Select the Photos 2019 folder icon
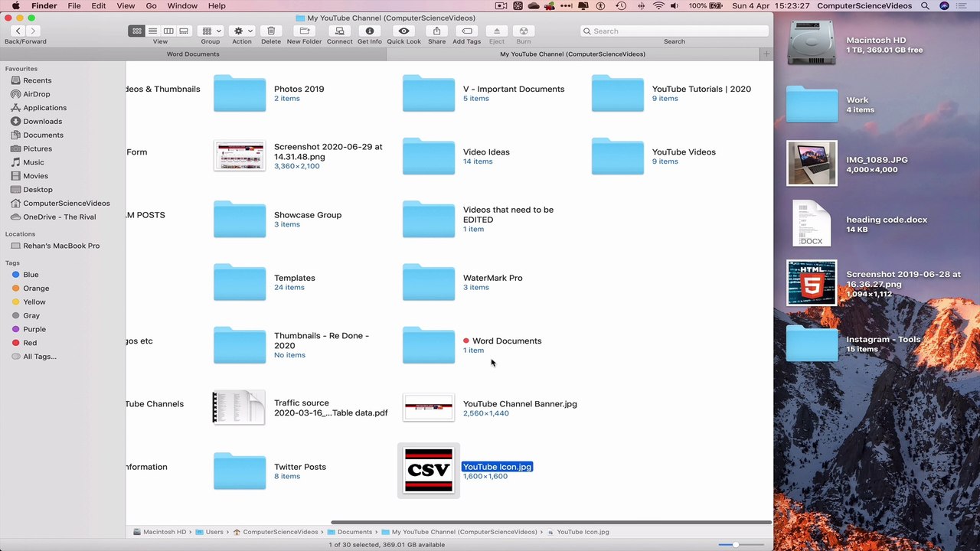Screen dimensions: 980x551 (x=240, y=93)
